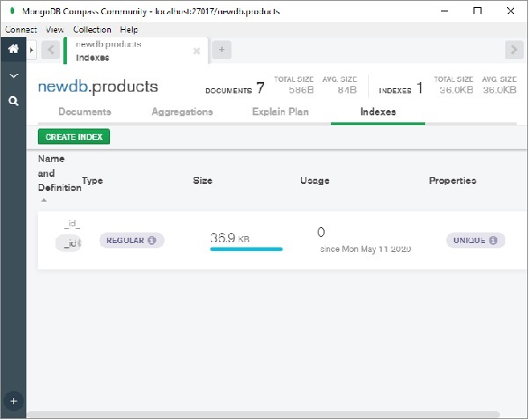
Task: Click the next tab arrow on right
Action: point(514,50)
